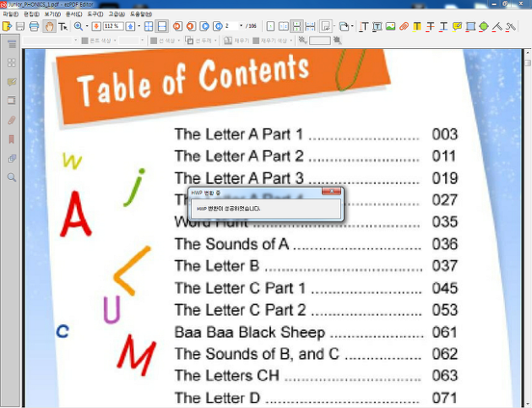Open the File menu
The width and height of the screenshot is (532, 408).
(10, 14)
